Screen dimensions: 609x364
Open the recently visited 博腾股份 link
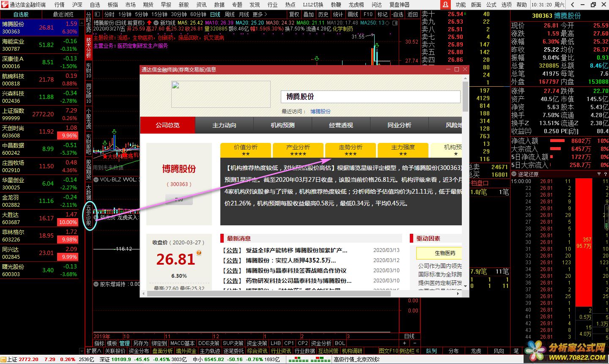(321, 111)
